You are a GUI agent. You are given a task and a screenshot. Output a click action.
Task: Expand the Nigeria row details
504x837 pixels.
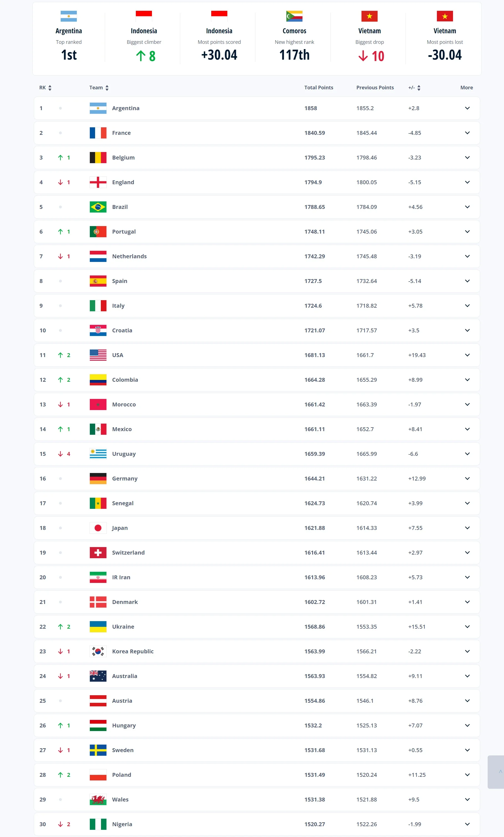tap(467, 824)
